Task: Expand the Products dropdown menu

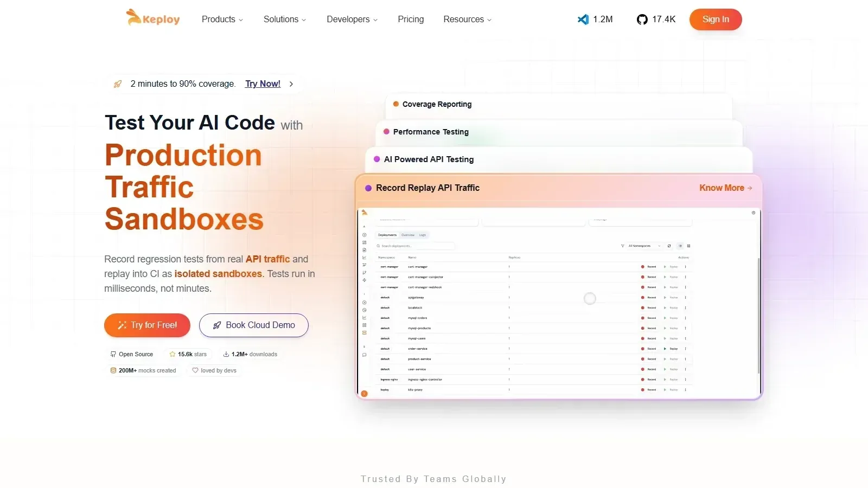Action: pos(222,20)
